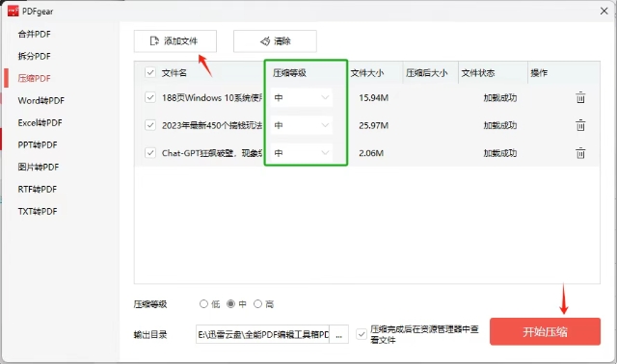Open 拆分PDF in the sidebar
Image resolution: width=617 pixels, height=364 pixels.
click(x=35, y=56)
